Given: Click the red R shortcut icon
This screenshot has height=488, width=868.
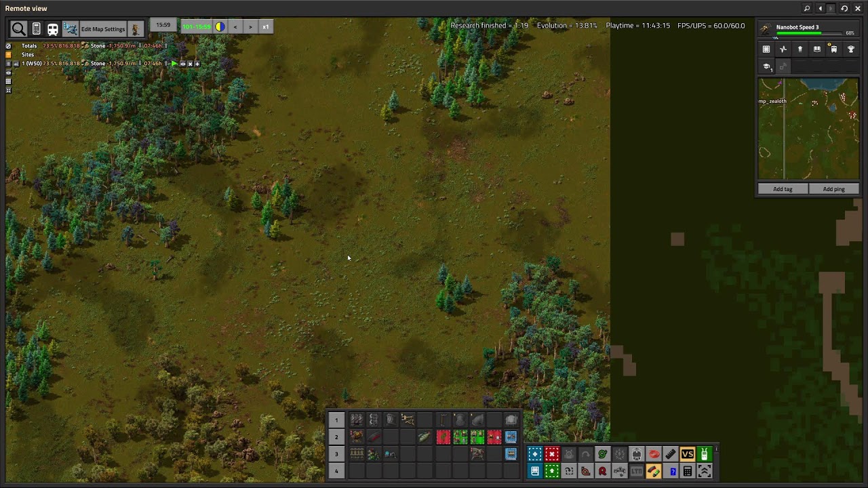Looking at the screenshot, I should pyautogui.click(x=603, y=471).
